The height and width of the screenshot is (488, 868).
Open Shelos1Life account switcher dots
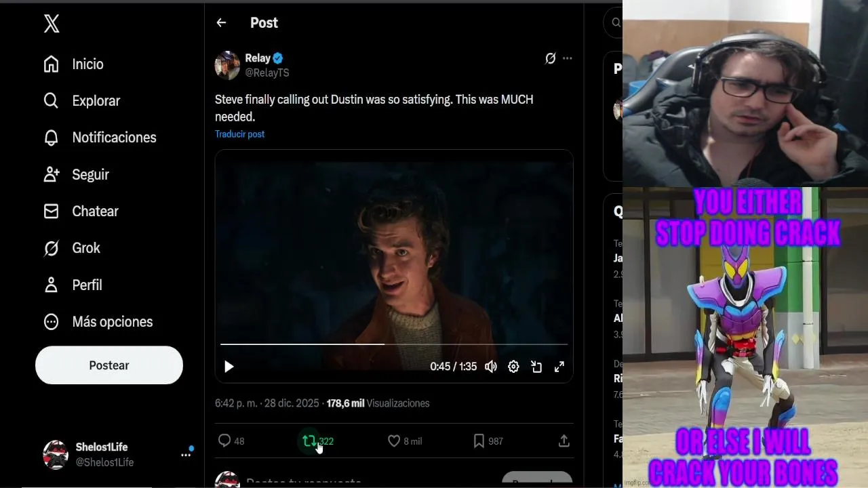(x=186, y=455)
